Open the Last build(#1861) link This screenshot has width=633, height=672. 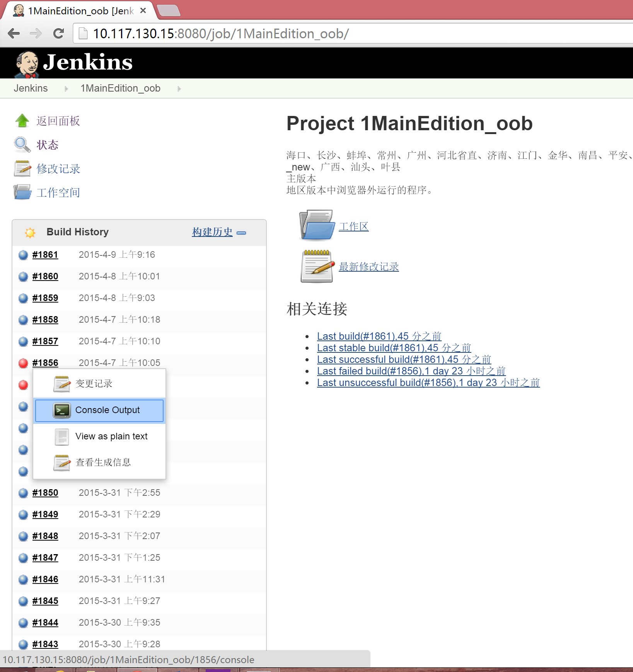pos(379,336)
